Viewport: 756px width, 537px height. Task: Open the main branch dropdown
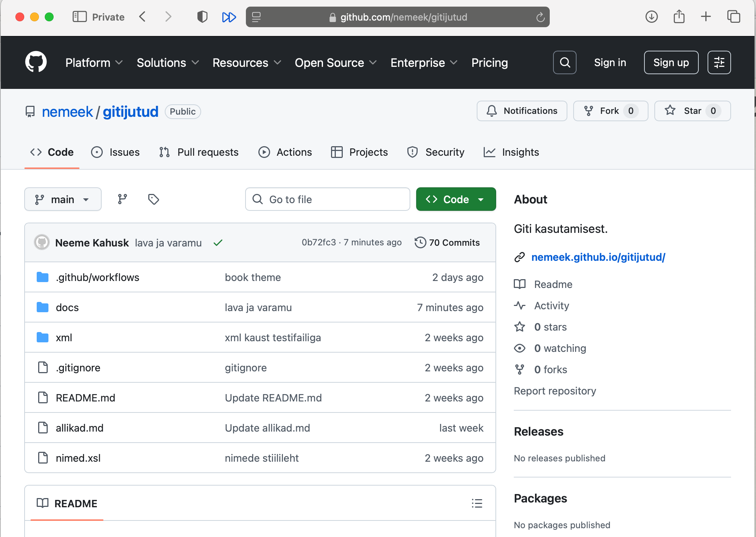[x=63, y=199]
